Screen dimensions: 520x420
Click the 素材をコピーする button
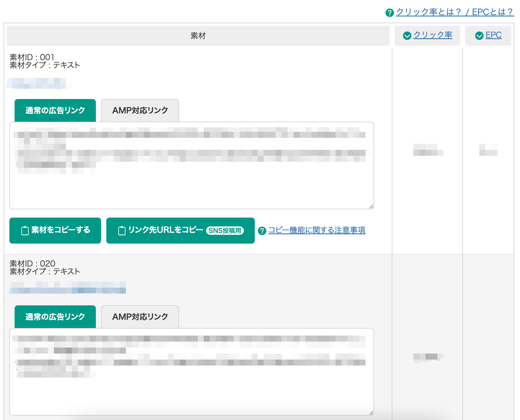pos(55,231)
